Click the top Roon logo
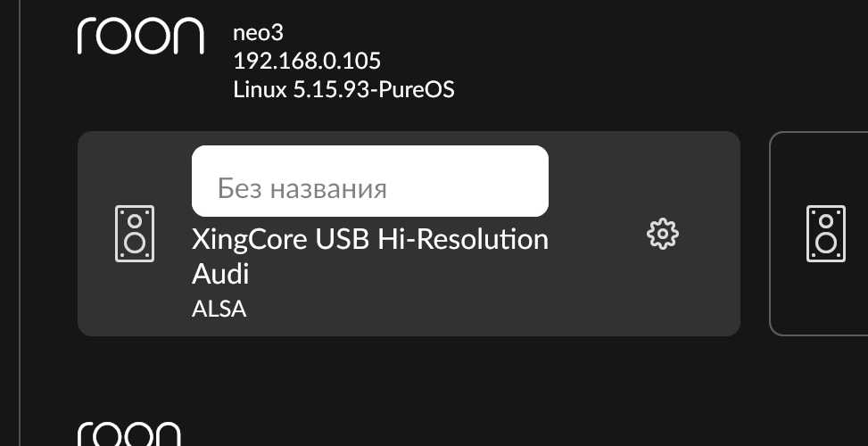The height and width of the screenshot is (446, 868). [141, 36]
